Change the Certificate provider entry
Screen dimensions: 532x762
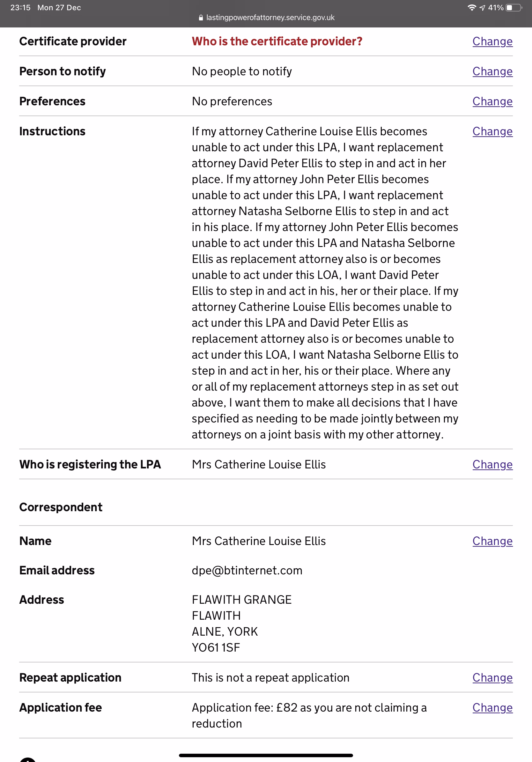coord(492,41)
